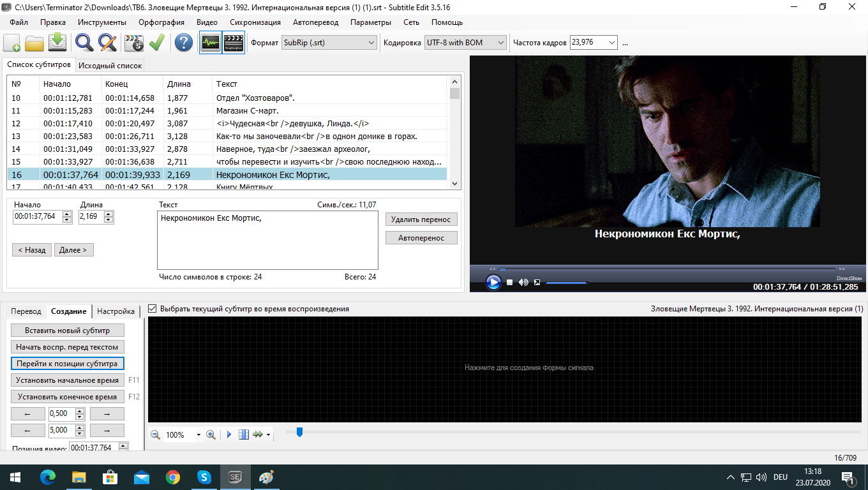Screen dimensions: 868x490
Task: Open visual sync clapperboard-clock icon
Action: pos(133,43)
